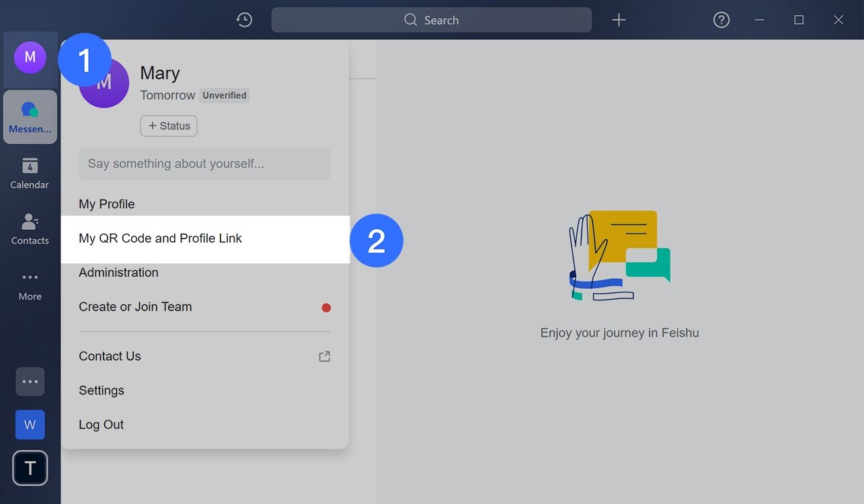
Task: Open Contacts in the sidebar
Action: point(30,229)
